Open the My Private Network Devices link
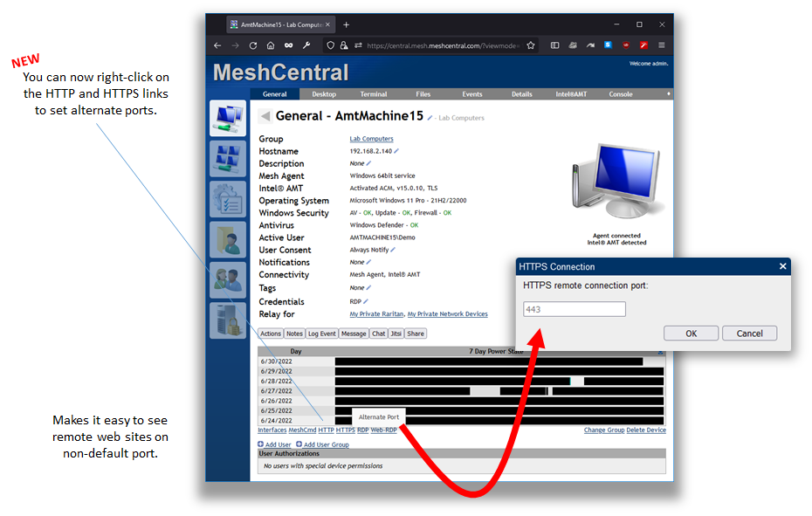812x516 pixels. (447, 314)
